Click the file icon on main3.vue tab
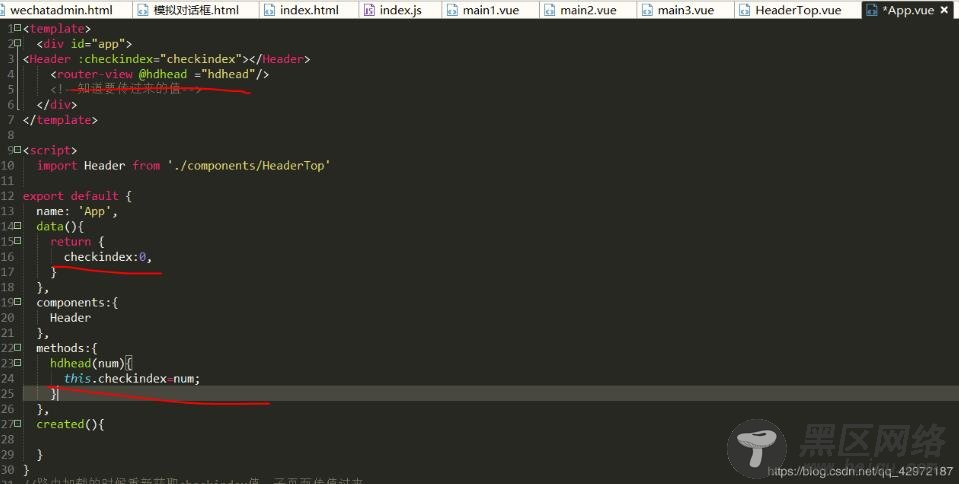This screenshot has width=959, height=484. coord(647,10)
